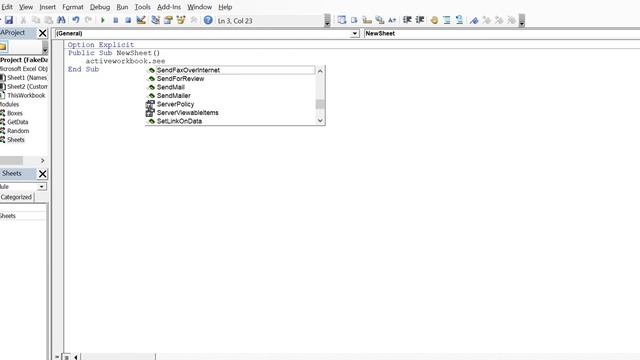Click the Complete Word icon
This screenshot has width=640, height=360.
pos(392,20)
